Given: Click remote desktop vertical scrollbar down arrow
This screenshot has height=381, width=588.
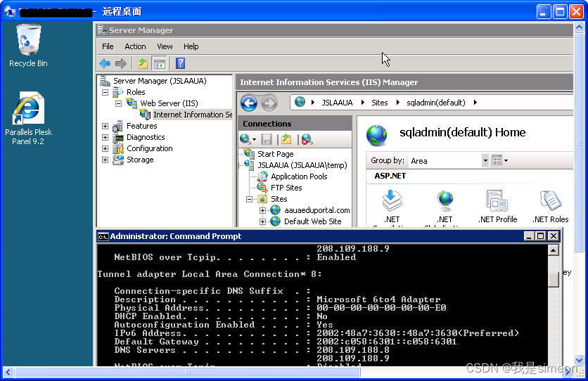Looking at the screenshot, I should point(580,360).
